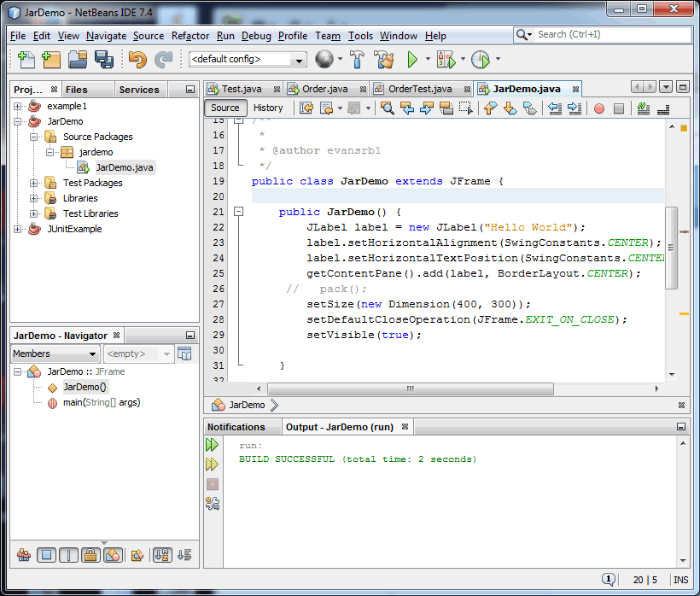
Task: Toggle Fully Qualified Names in Navigator
Action: (x=137, y=555)
